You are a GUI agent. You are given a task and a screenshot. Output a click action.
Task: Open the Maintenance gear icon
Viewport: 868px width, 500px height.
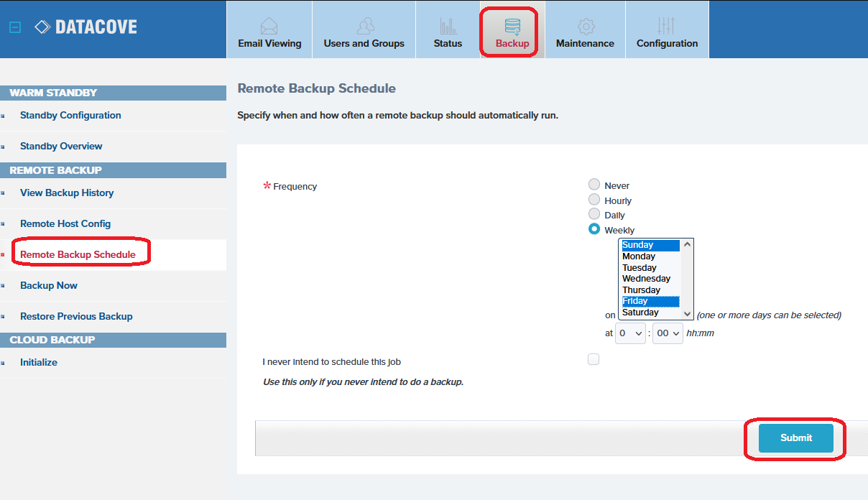click(585, 27)
